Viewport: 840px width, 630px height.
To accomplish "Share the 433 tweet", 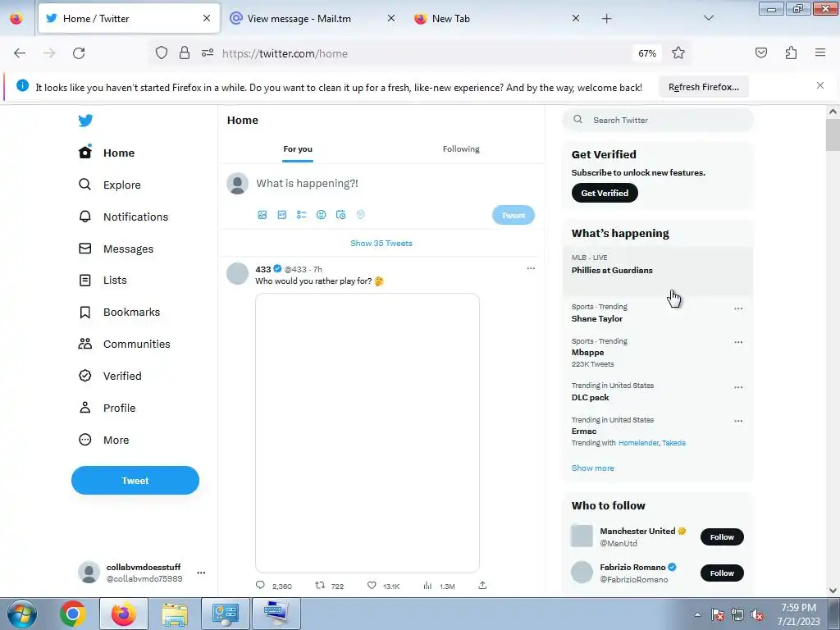I will (x=482, y=585).
